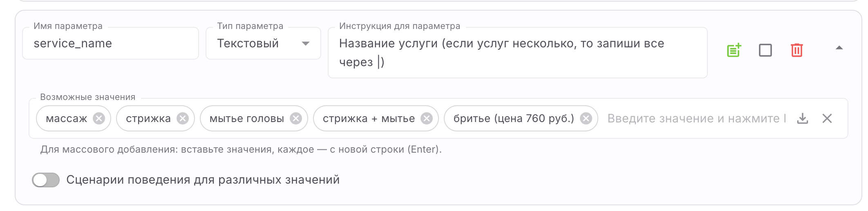Click the green add-list icon
868x211 pixels.
coord(734,50)
